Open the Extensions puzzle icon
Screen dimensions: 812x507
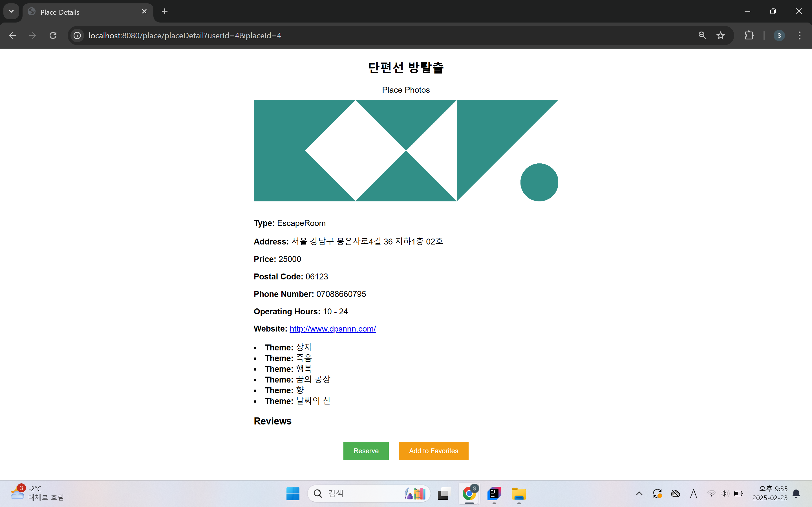749,35
